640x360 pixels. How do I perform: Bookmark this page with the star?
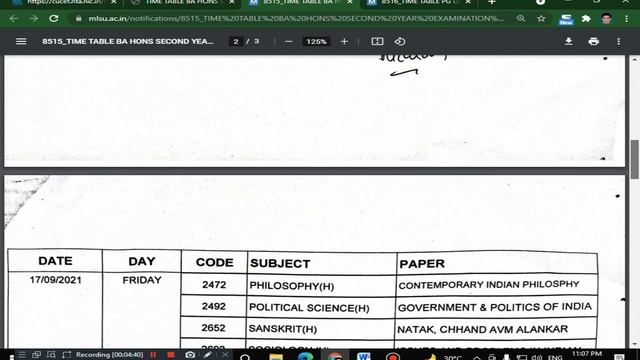click(541, 18)
